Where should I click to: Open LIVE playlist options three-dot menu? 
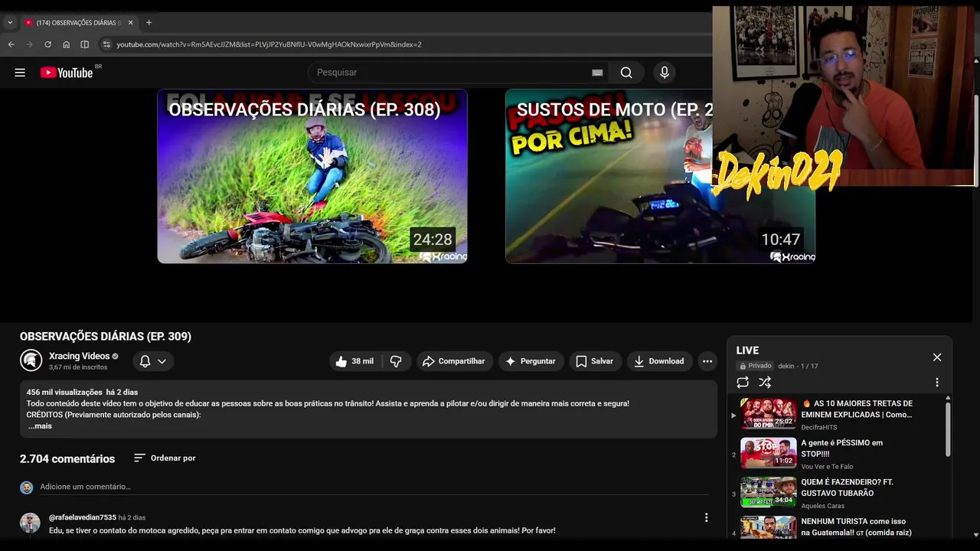click(937, 383)
